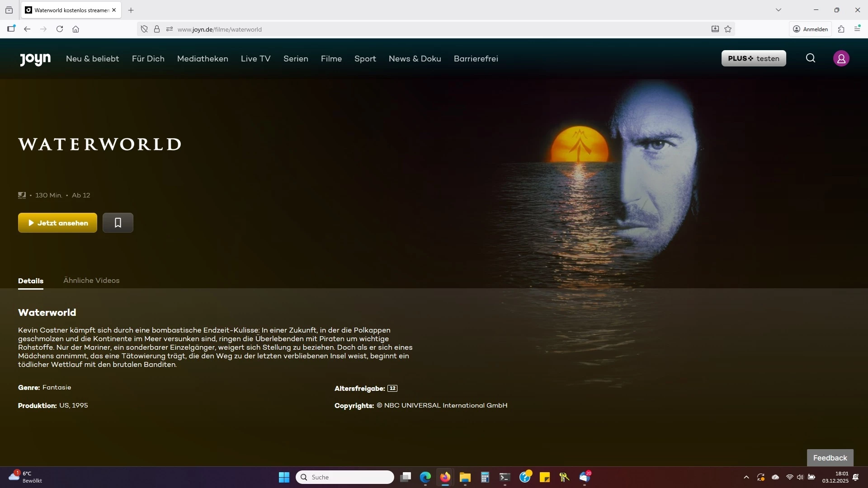The image size is (868, 488).
Task: Click the URL address bar
Action: click(407, 29)
